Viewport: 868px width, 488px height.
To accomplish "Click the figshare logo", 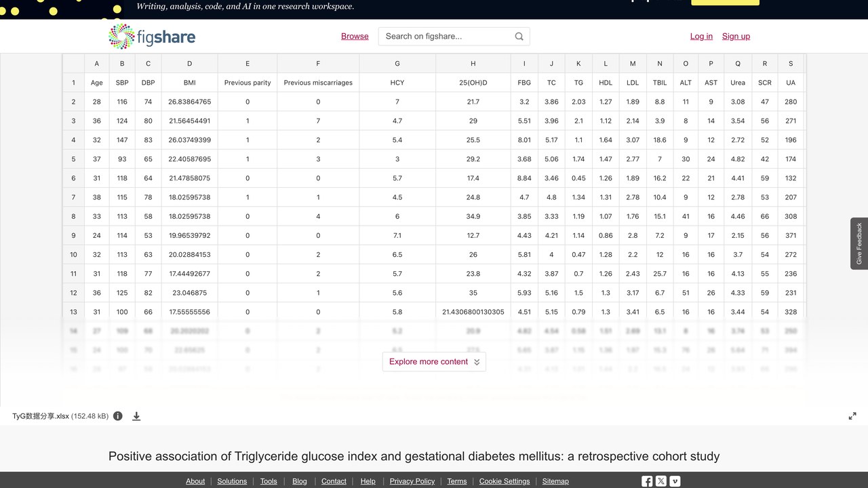I will (152, 37).
